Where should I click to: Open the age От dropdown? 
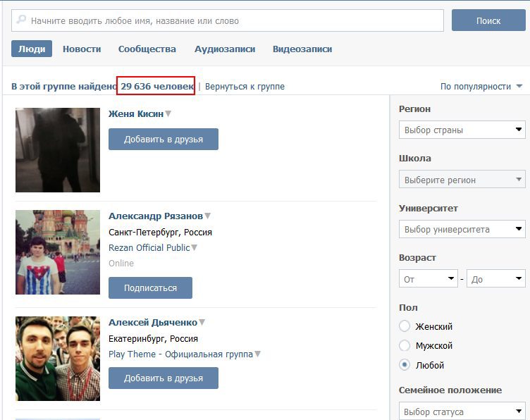[429, 279]
